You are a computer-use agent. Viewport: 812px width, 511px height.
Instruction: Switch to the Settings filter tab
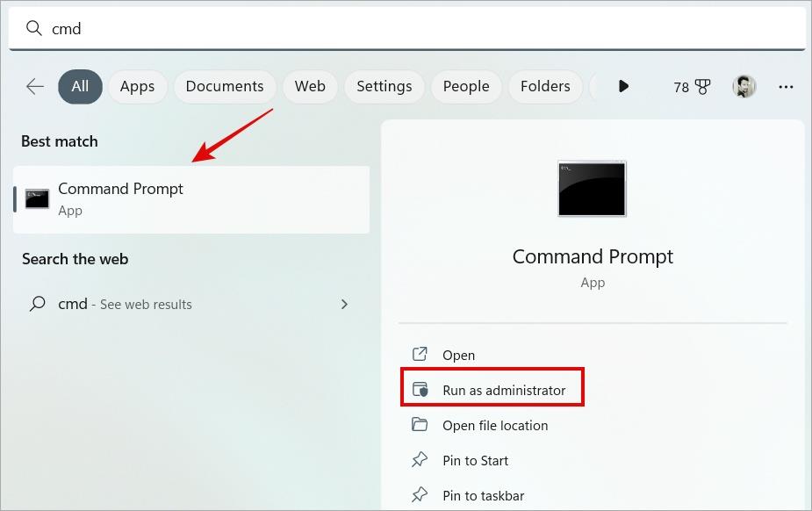point(384,86)
